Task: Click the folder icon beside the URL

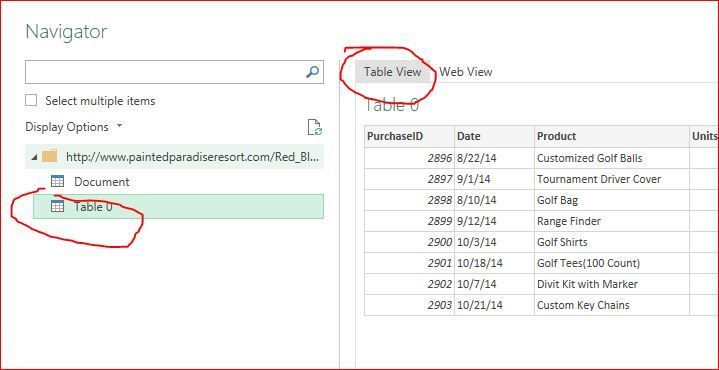Action: point(50,156)
